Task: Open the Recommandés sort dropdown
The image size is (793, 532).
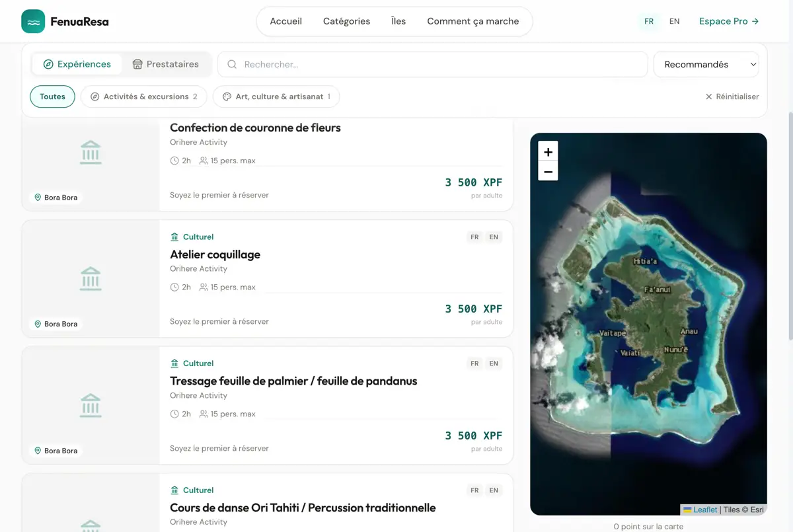Action: coord(706,64)
